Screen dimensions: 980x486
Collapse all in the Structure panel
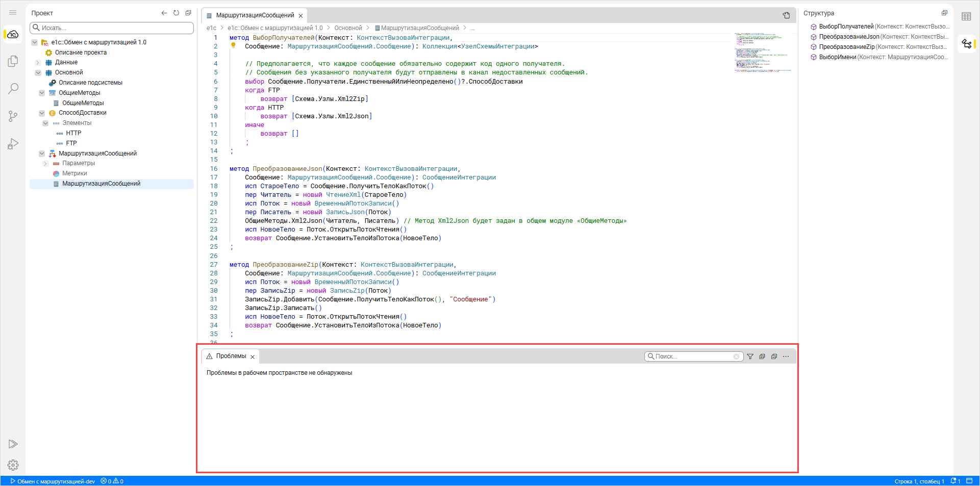[x=944, y=13]
